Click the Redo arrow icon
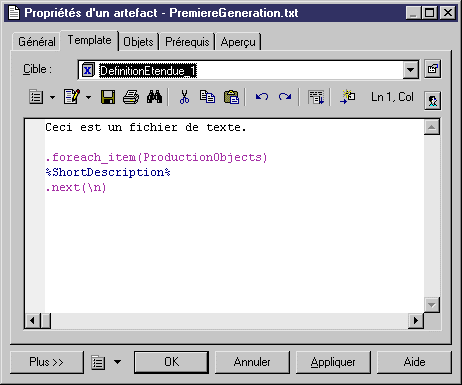Viewport: 462px width, 385px height. (x=285, y=97)
